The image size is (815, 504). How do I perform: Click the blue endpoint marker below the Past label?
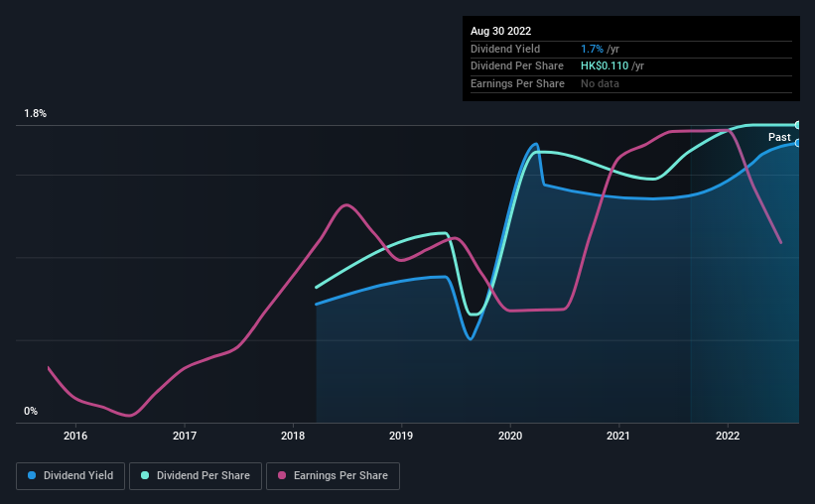point(797,144)
